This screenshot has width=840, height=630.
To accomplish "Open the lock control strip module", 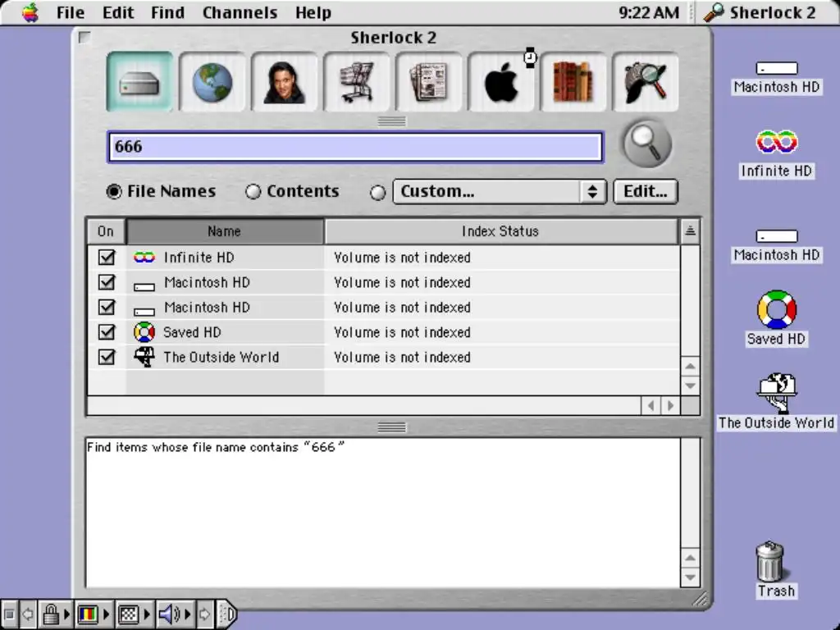I will tap(55, 614).
